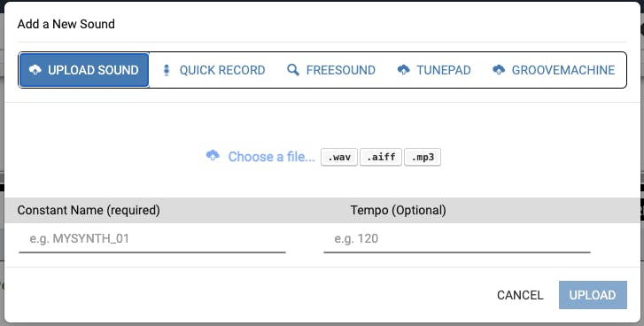Click the cloud icon on Upload Sound

35,70
